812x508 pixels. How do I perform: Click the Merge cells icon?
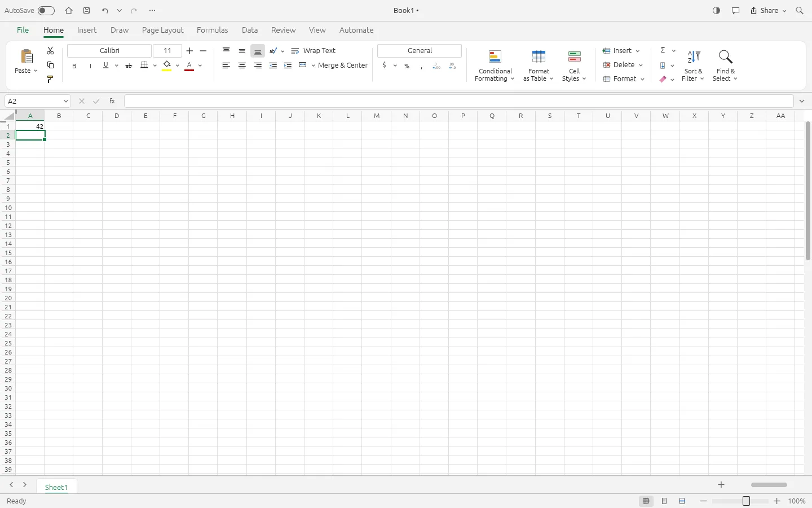303,65
